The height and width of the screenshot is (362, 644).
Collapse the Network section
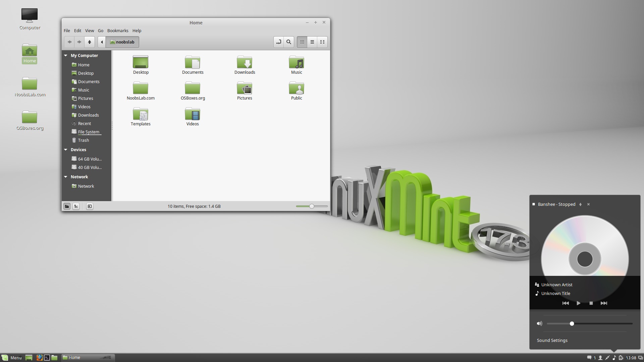click(66, 177)
